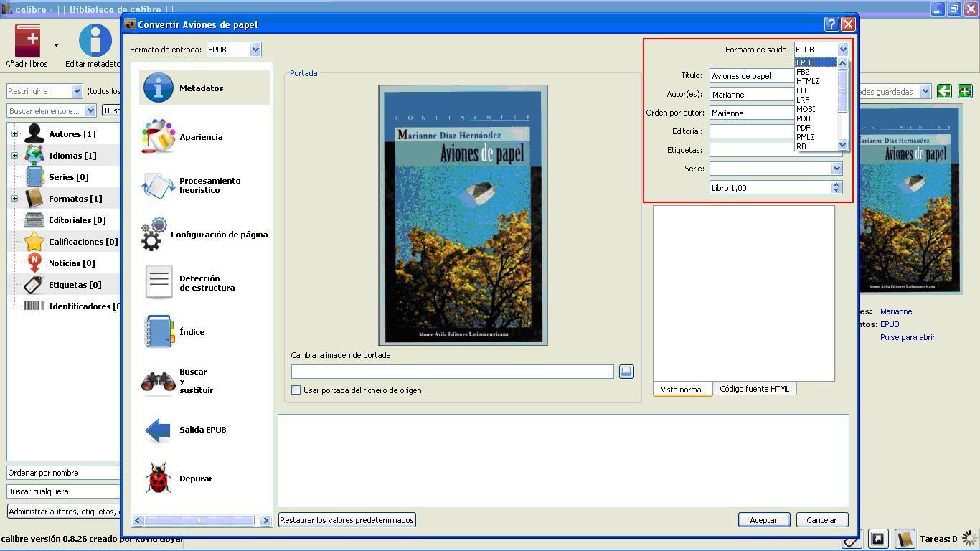
Task: Click Marianne author link in book details
Action: pyautogui.click(x=896, y=311)
